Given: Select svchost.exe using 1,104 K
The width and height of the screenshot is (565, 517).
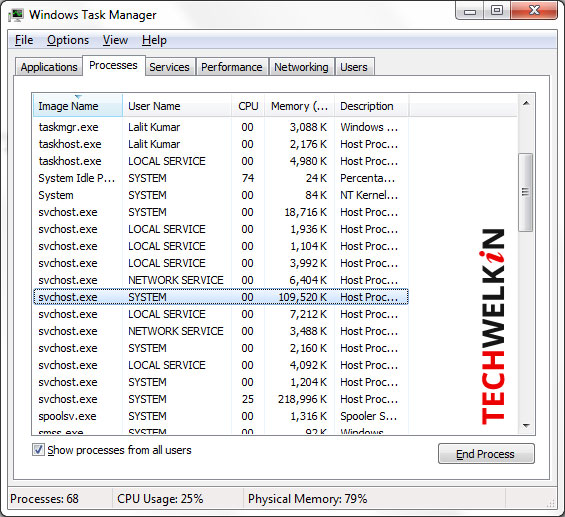Looking at the screenshot, I should pyautogui.click(x=221, y=246).
